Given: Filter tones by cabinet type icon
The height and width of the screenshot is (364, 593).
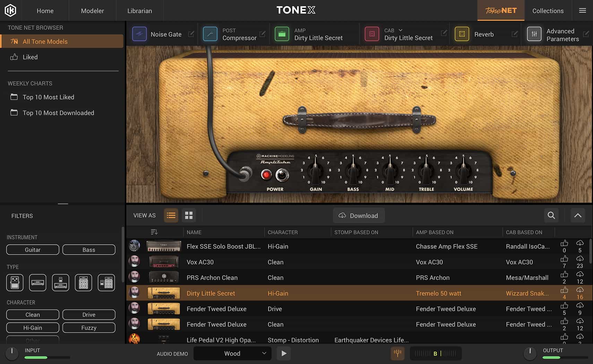Looking at the screenshot, I should point(83,283).
